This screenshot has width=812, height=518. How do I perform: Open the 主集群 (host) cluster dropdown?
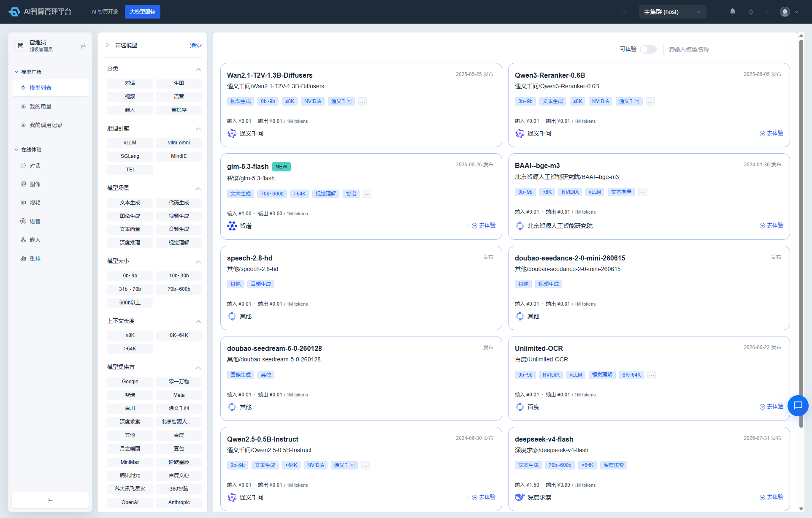pos(672,12)
